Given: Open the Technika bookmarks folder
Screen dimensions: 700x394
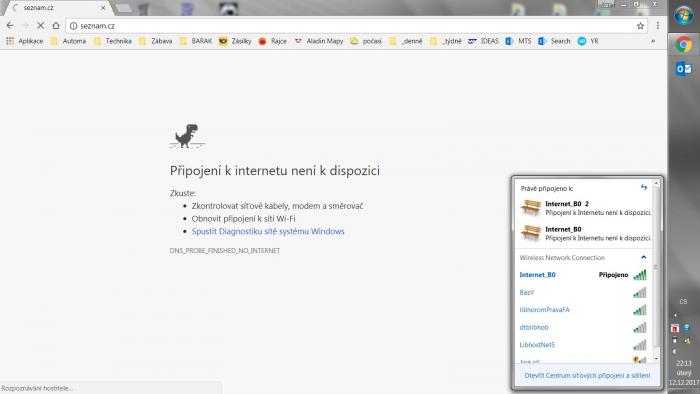Looking at the screenshot, I should 113,41.
